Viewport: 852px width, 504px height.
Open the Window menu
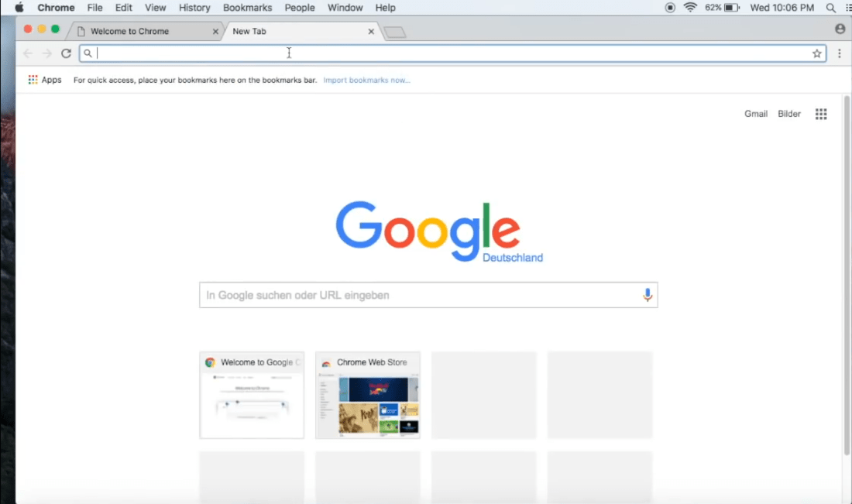point(345,8)
